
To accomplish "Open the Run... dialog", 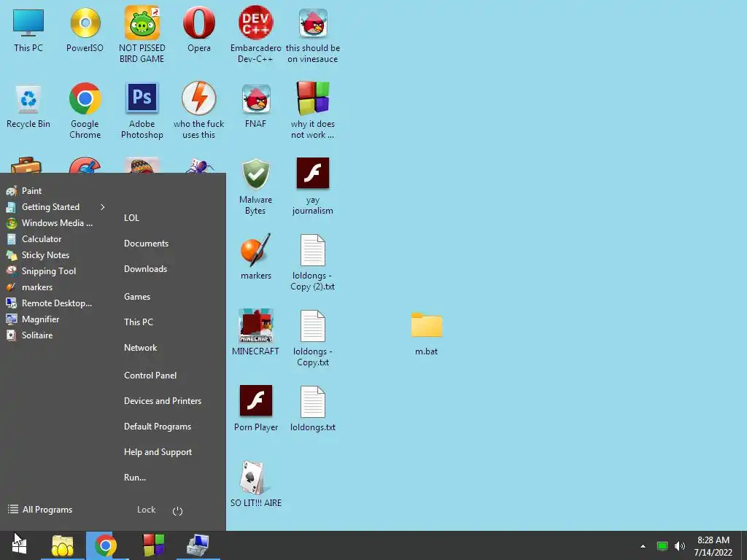I will (135, 478).
